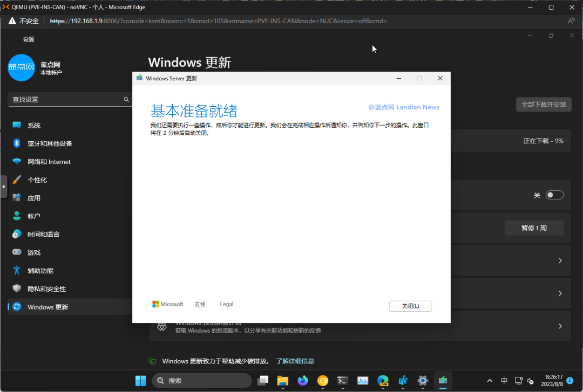Click the Windows 预览体验计划 icon
583x392 pixels.
coord(162,327)
